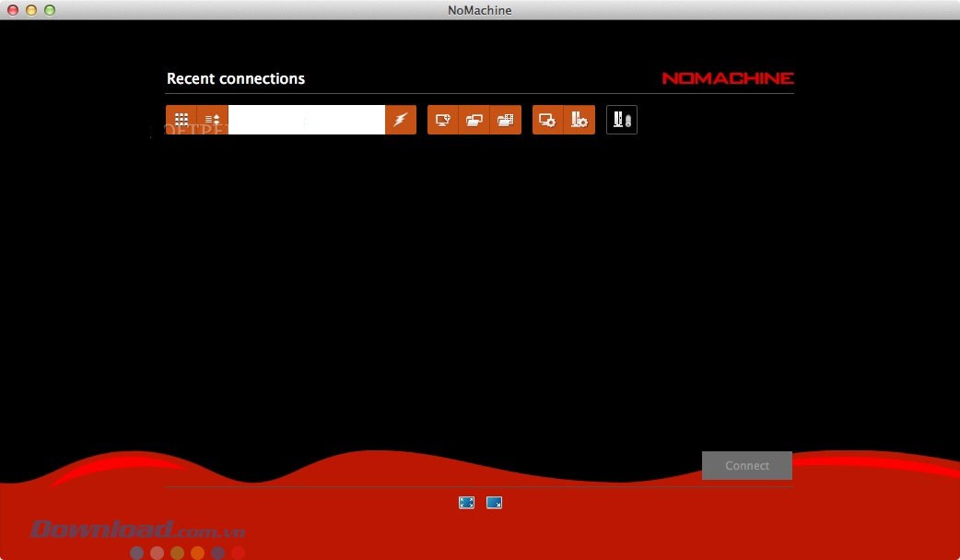The width and height of the screenshot is (960, 560).
Task: Toggle fullscreen mode icon below the divider
Action: [467, 503]
